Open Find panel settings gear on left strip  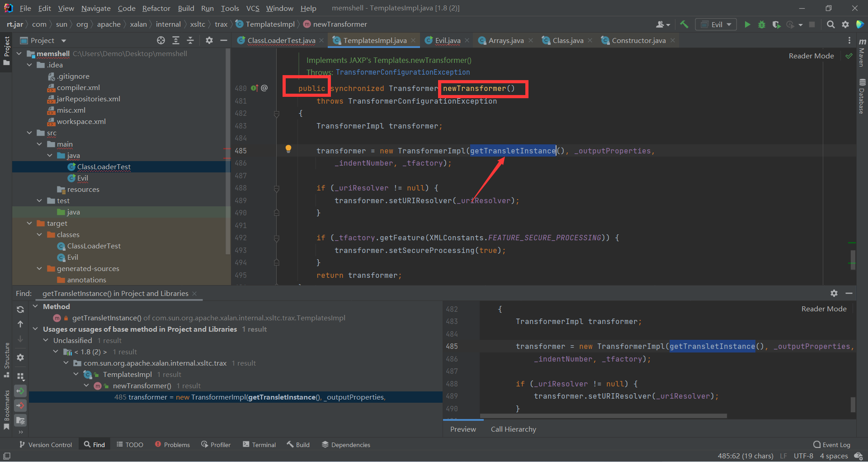(x=20, y=357)
